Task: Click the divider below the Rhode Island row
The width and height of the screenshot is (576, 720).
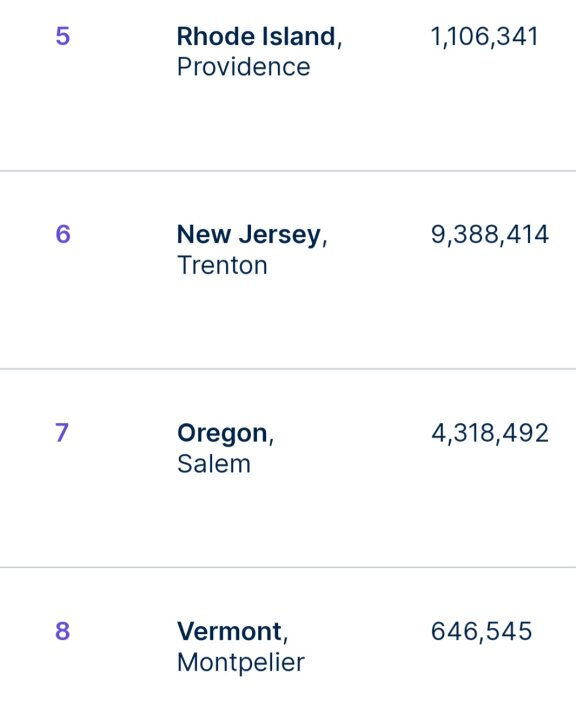Action: [x=288, y=171]
